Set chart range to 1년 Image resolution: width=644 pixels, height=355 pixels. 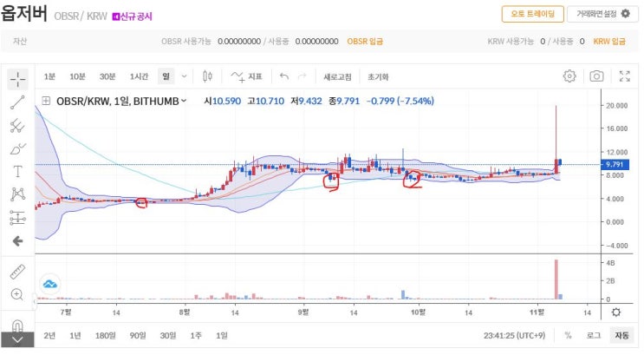[x=75, y=336]
